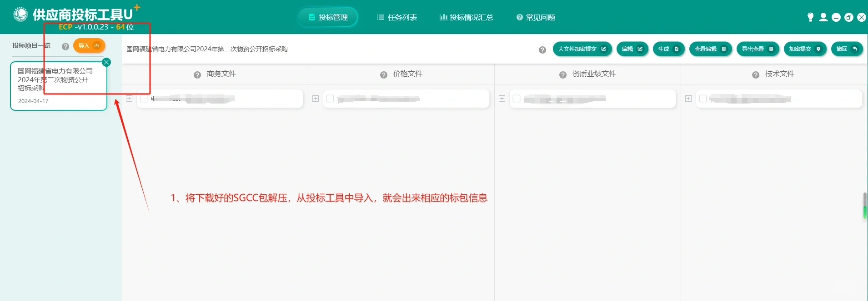Expand the row under 价格文件
The height and width of the screenshot is (301, 868).
tap(316, 99)
